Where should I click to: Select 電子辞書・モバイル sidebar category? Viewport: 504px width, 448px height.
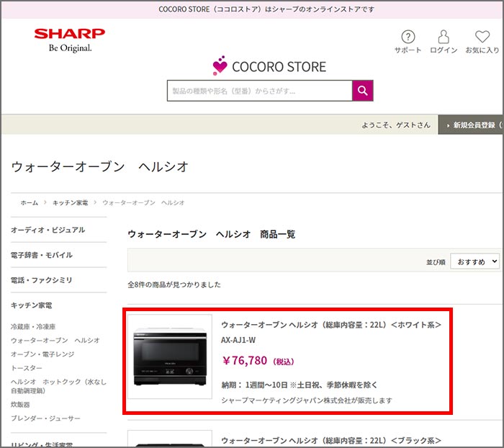click(41, 255)
